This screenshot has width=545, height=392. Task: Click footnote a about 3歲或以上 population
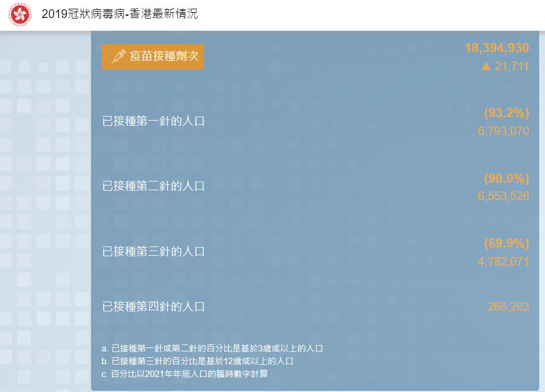(212, 349)
